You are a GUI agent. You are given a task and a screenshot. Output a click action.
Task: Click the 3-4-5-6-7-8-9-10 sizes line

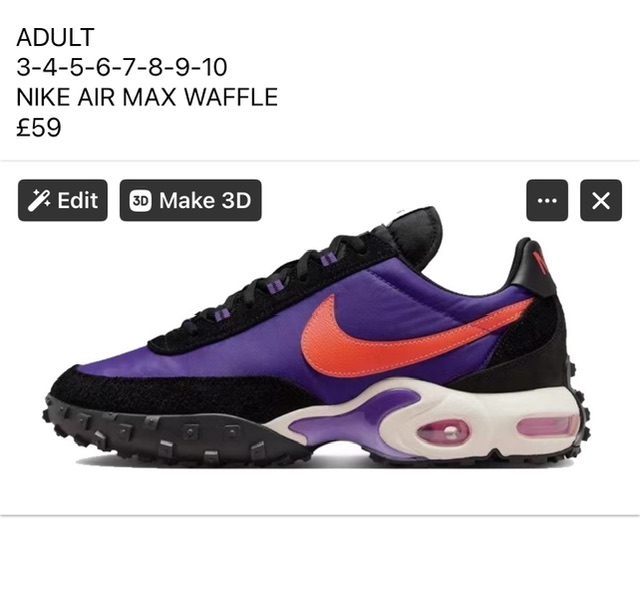(x=122, y=67)
